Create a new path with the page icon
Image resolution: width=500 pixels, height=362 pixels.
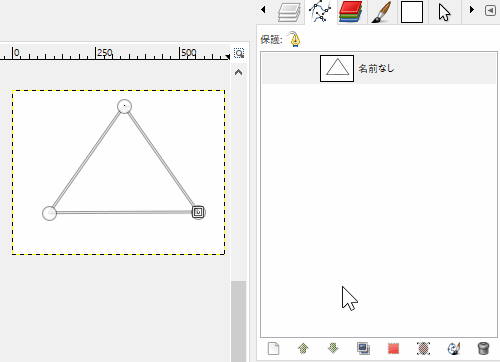(273, 349)
